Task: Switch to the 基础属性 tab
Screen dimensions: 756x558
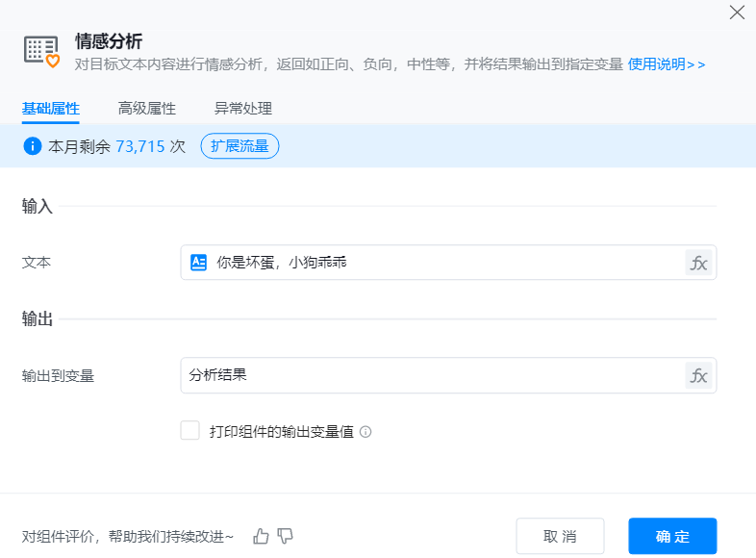Action: (50, 109)
